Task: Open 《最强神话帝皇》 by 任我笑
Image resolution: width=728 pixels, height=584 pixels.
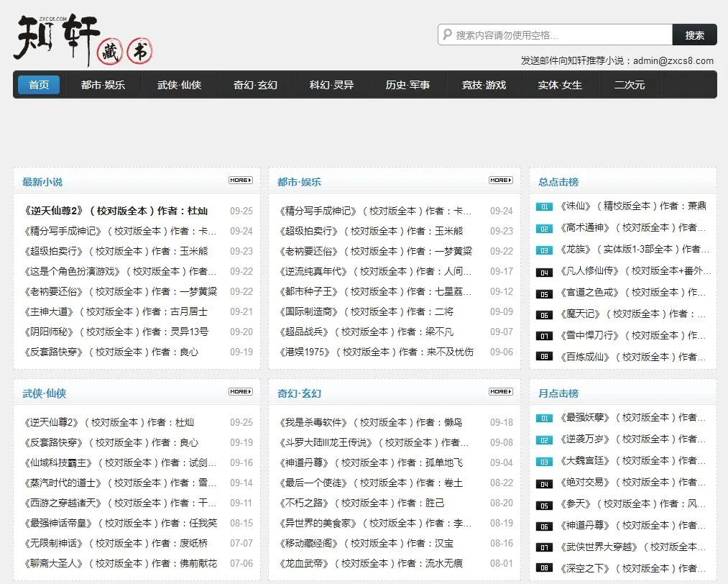Action: 120,523
